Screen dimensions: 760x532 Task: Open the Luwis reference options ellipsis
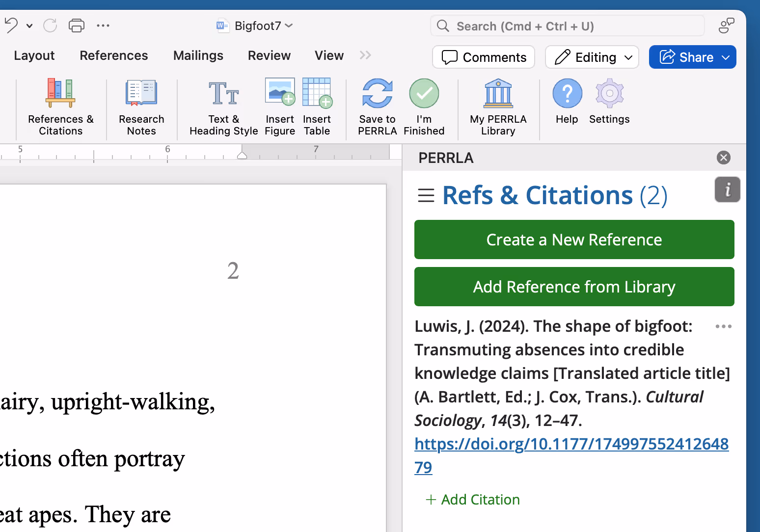coord(724,326)
